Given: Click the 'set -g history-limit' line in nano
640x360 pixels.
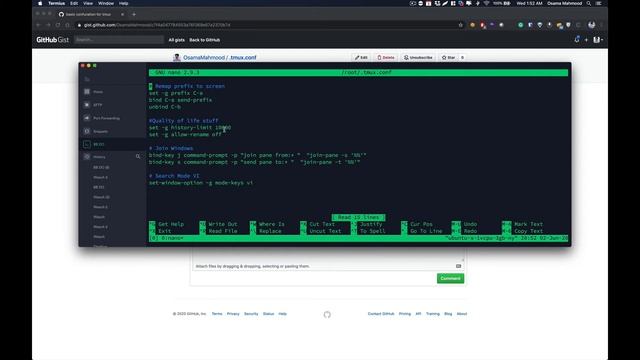Looking at the screenshot, I should tap(190, 127).
